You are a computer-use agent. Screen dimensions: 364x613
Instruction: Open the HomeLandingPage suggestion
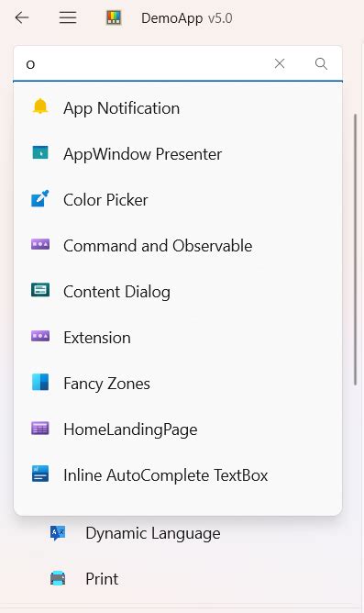[x=178, y=429]
